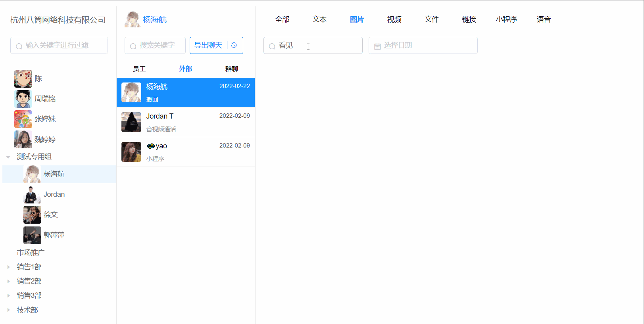The image size is (644, 324).
Task: Select the 市场推广 department
Action: coord(31,253)
